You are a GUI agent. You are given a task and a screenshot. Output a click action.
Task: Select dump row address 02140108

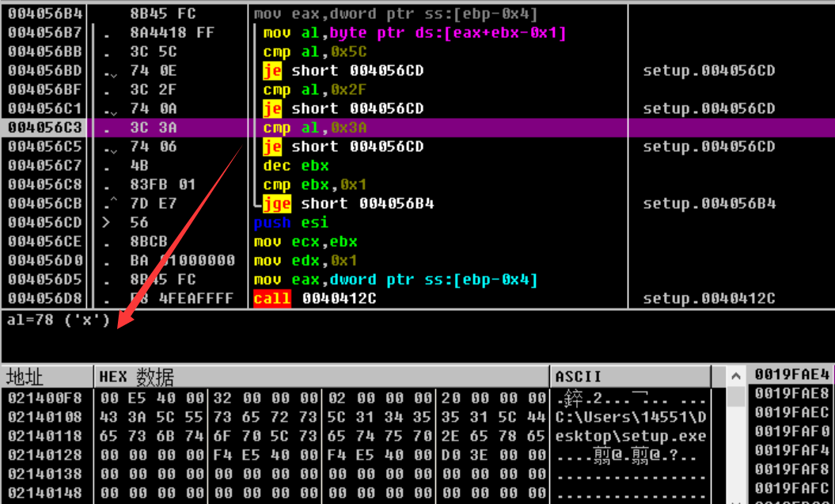[x=45, y=417]
